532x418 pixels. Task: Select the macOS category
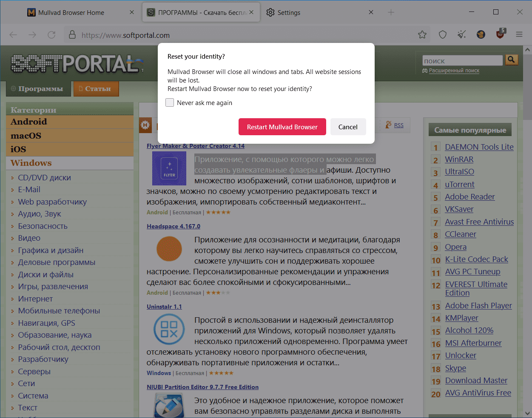pyautogui.click(x=70, y=136)
